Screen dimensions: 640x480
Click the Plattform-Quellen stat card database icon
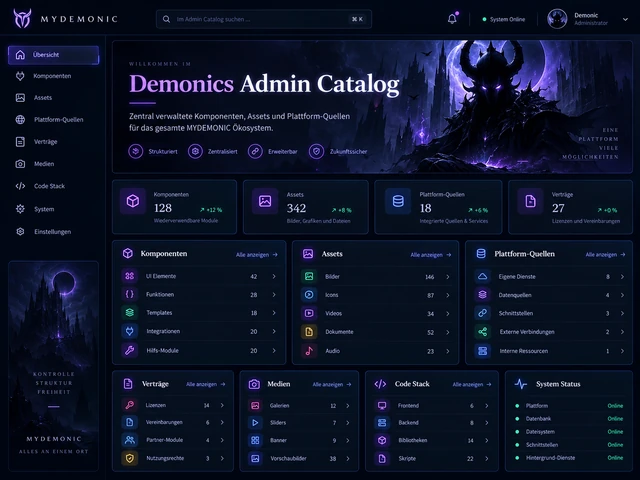[x=398, y=201]
